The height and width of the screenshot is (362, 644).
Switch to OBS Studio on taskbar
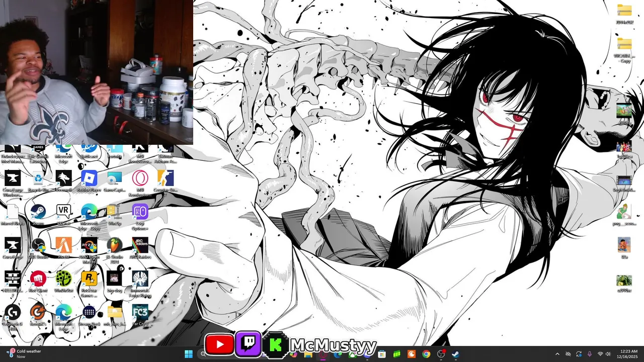(441, 354)
